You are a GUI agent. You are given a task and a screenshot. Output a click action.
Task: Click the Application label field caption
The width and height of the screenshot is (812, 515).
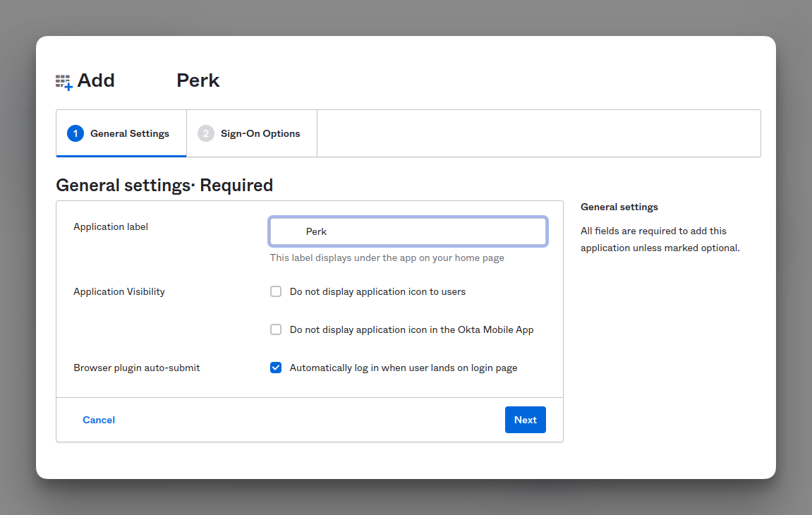point(111,226)
